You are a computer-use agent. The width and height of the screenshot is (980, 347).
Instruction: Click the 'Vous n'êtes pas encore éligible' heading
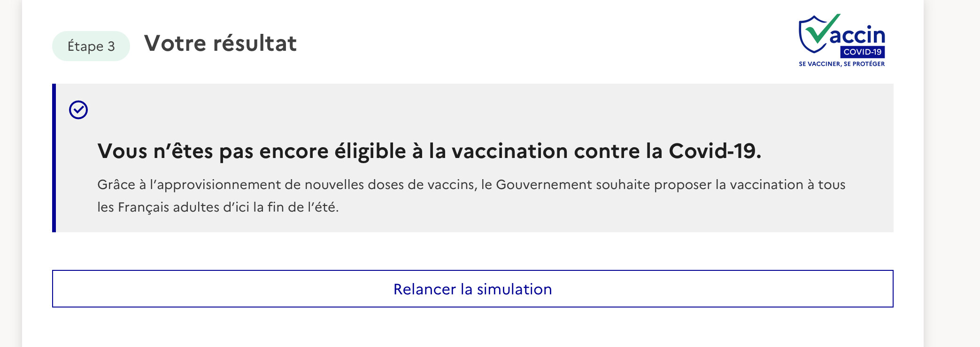(429, 151)
